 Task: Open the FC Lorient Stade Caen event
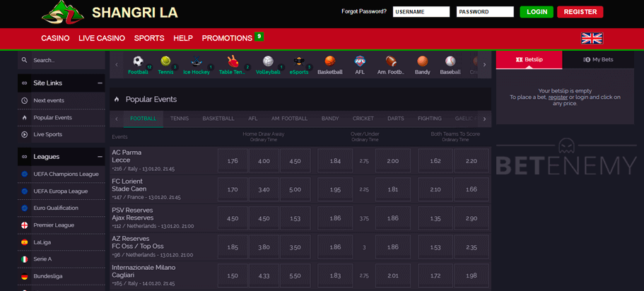pyautogui.click(x=129, y=185)
